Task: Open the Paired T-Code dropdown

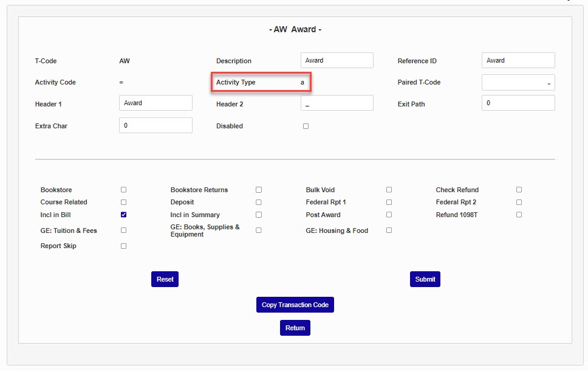Action: [x=518, y=83]
